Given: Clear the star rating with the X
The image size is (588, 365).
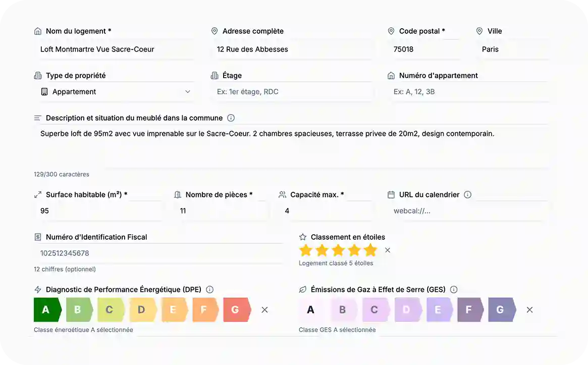Looking at the screenshot, I should coord(388,250).
